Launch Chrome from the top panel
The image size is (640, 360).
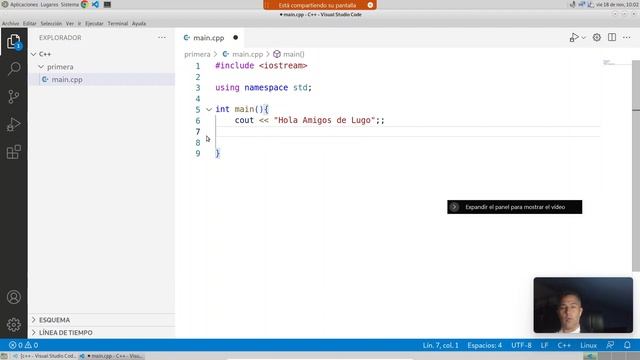pos(84,4)
